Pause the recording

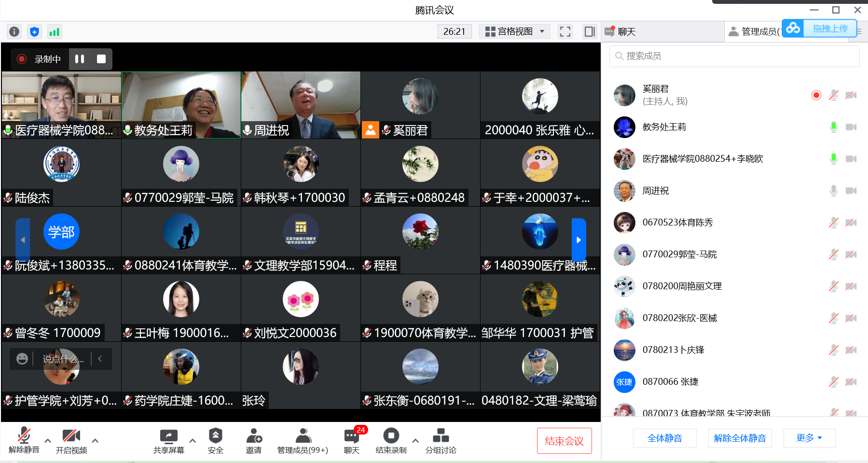(80, 59)
